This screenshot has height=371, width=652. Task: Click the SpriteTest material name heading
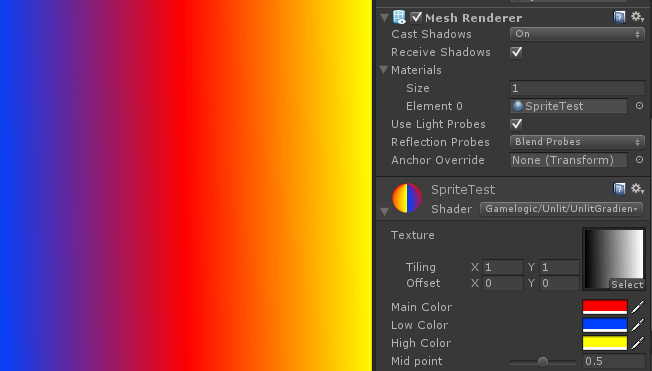point(463,190)
